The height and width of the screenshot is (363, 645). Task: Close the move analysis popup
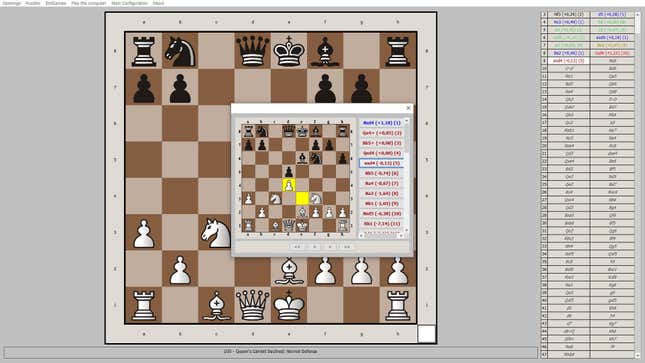pos(408,108)
